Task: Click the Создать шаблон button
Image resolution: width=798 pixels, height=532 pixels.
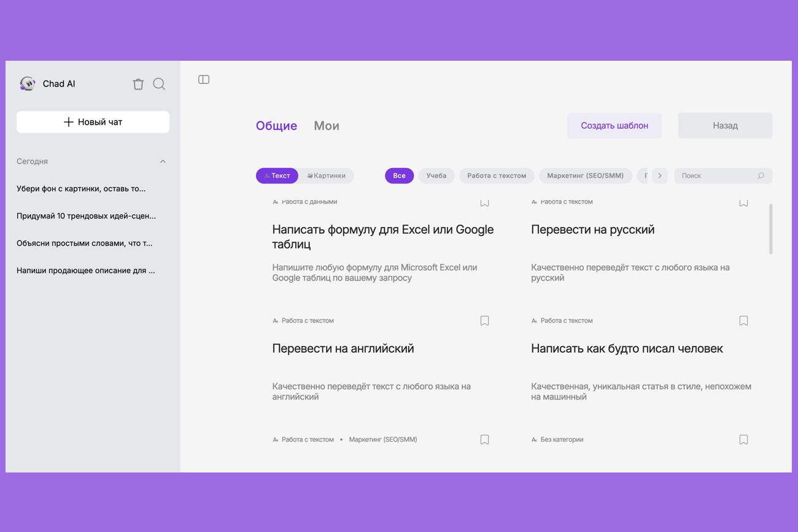Action: point(614,126)
